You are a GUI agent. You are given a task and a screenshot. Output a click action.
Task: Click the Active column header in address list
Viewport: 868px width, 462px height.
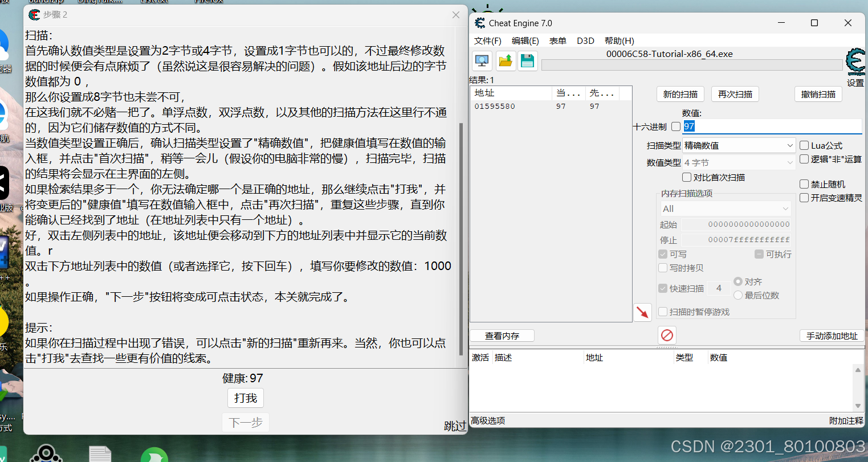click(480, 357)
